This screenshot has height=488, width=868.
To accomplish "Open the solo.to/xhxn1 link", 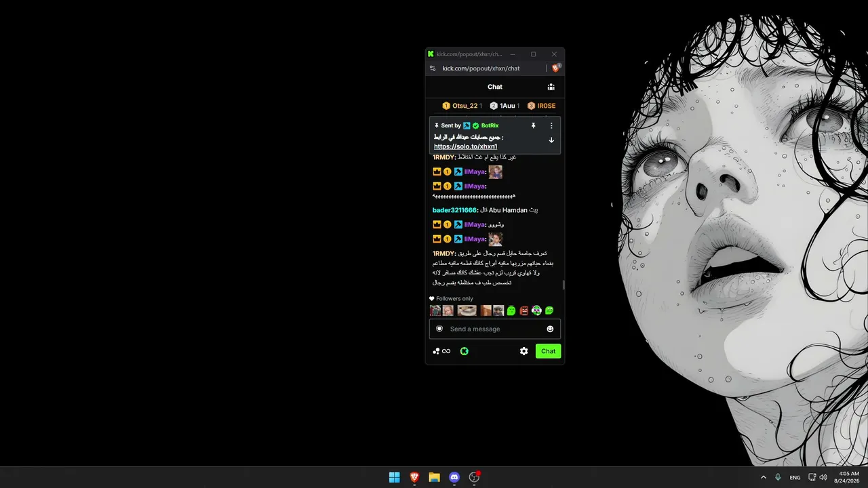I will [466, 146].
